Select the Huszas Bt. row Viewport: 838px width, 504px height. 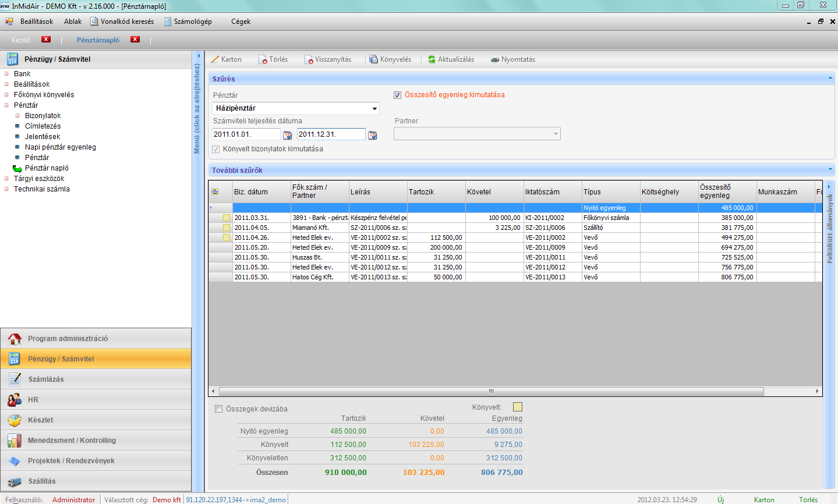click(515, 257)
